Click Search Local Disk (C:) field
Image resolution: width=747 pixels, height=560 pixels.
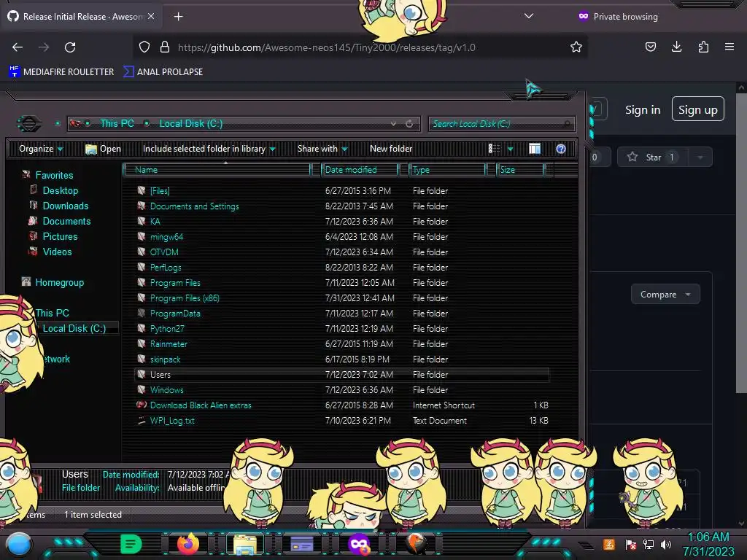501,124
